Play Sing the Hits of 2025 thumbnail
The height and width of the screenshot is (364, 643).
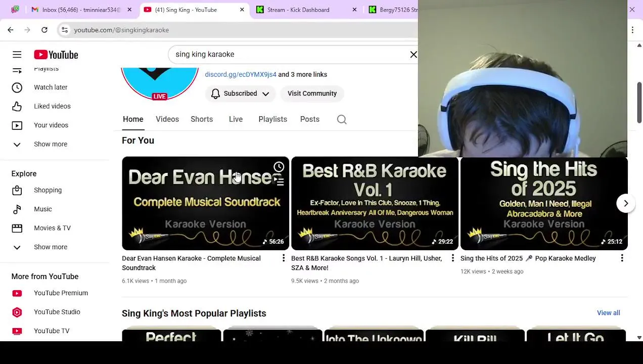tap(544, 203)
